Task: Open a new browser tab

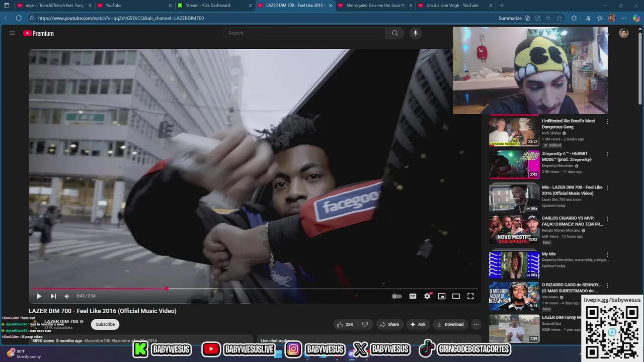Action: click(x=502, y=6)
